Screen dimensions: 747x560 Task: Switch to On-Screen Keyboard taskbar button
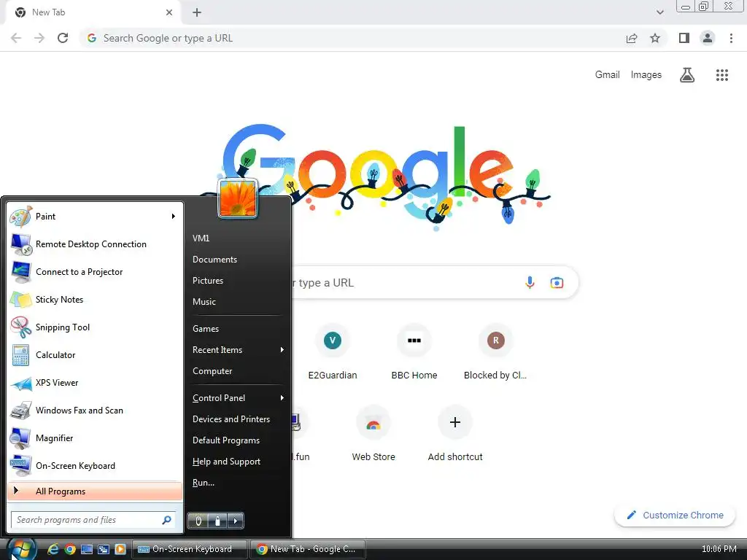(x=190, y=549)
